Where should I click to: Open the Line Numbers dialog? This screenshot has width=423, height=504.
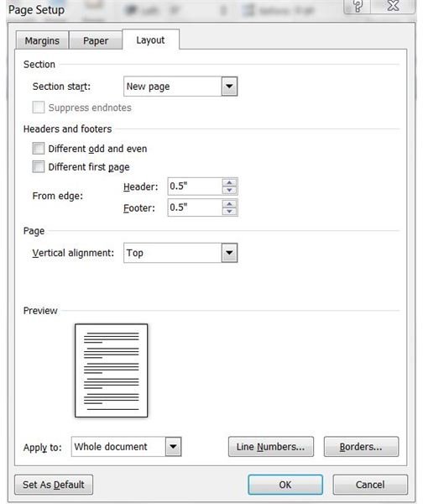[271, 447]
